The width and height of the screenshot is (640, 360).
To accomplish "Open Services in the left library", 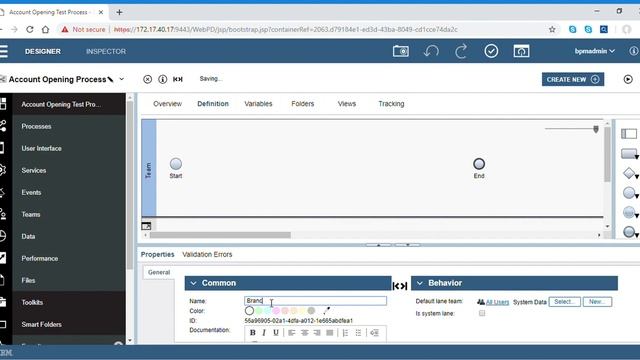I will (x=33, y=171).
